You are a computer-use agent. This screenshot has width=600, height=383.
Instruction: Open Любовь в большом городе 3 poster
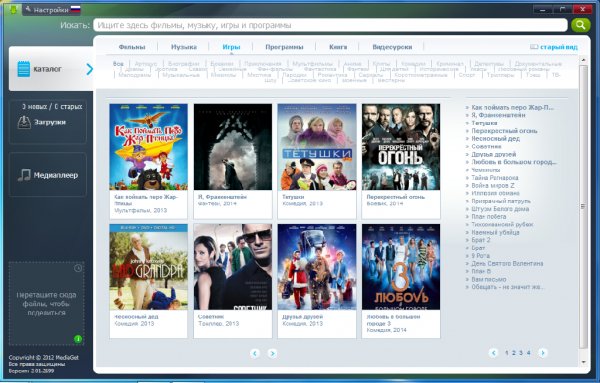click(x=401, y=267)
